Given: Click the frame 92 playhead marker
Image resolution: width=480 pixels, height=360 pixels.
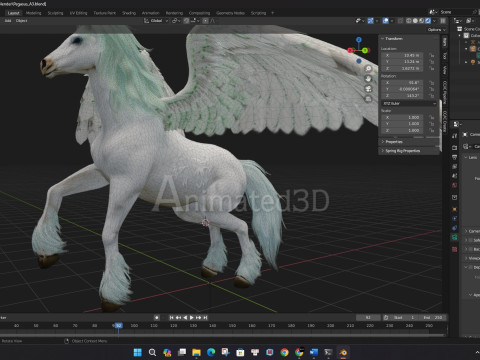Looking at the screenshot, I should point(118,325).
